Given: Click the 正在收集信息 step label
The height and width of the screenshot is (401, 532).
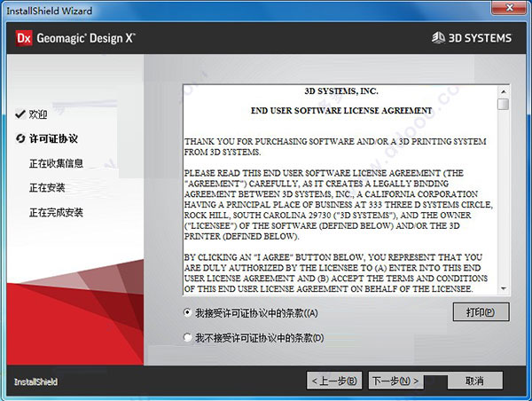Looking at the screenshot, I should pos(57,163).
